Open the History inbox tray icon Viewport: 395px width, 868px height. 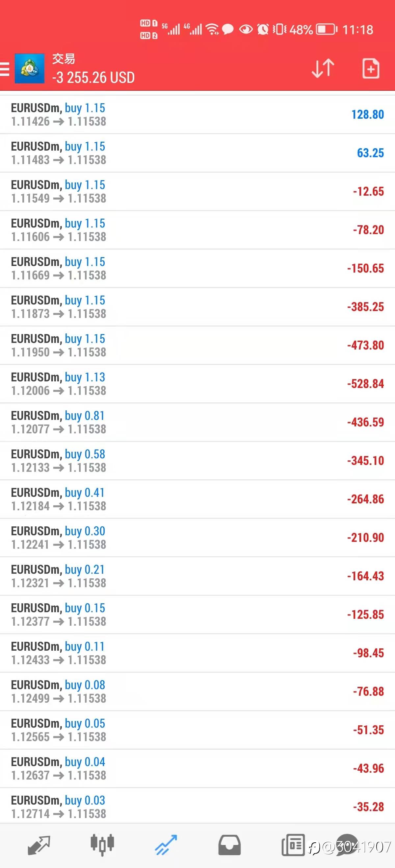point(229,845)
